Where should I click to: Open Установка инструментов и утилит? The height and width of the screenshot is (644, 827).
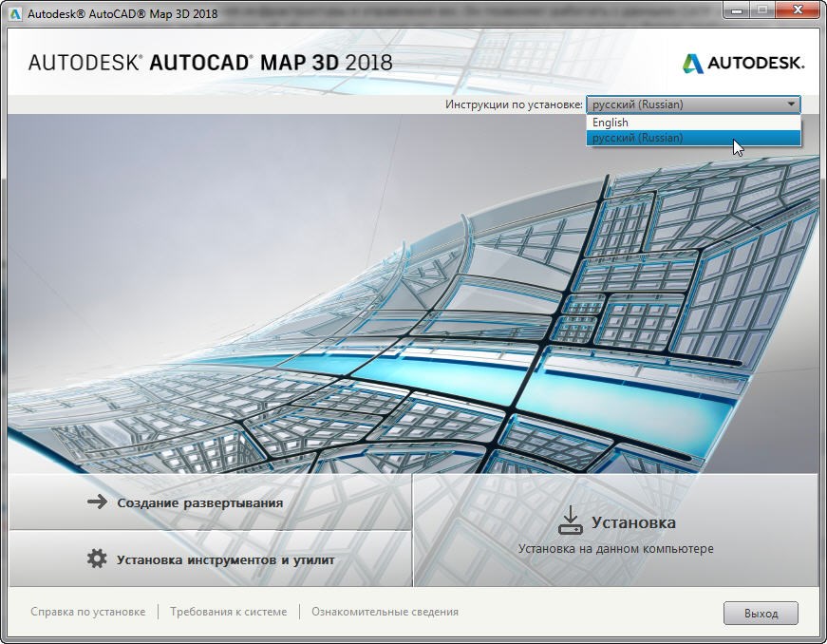210,559
